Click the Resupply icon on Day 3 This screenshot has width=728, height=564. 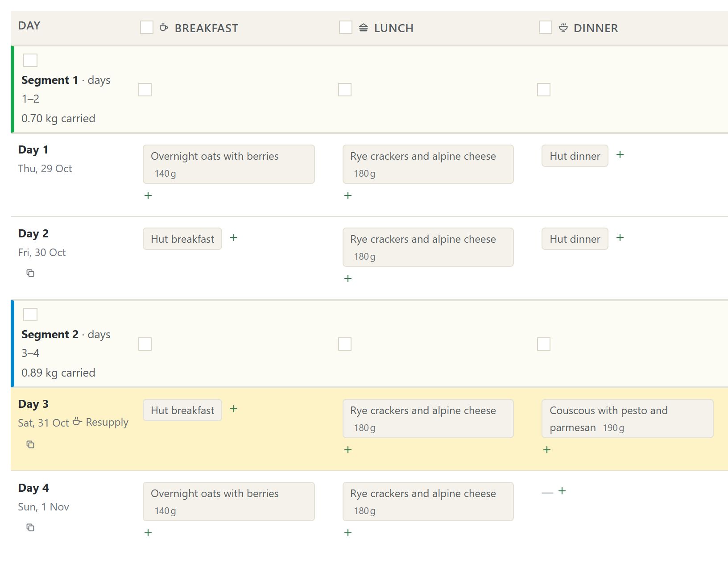coord(78,421)
